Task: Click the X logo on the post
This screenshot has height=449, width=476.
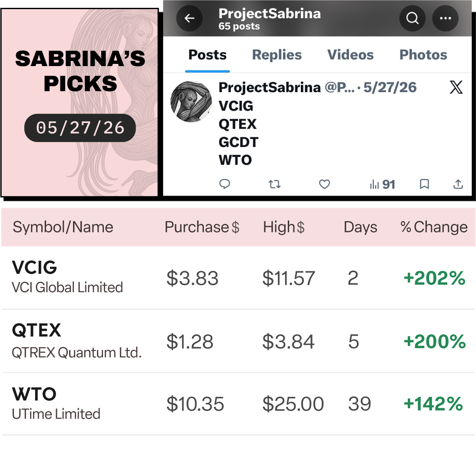Action: pos(456,87)
